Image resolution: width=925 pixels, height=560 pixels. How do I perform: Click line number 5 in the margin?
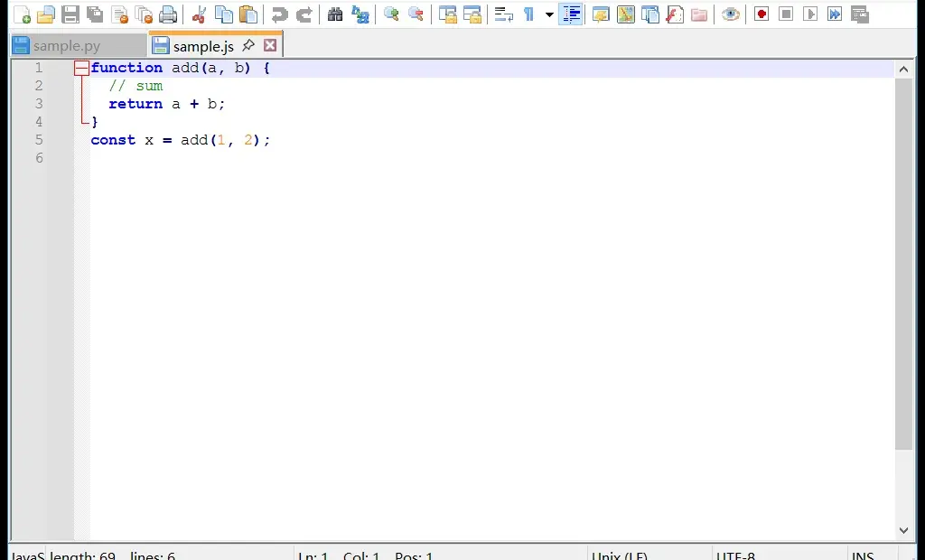(39, 140)
